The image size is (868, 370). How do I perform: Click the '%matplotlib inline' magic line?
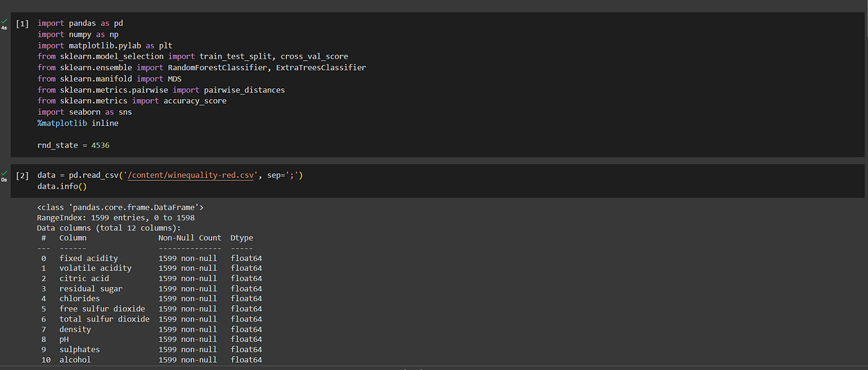(x=78, y=123)
